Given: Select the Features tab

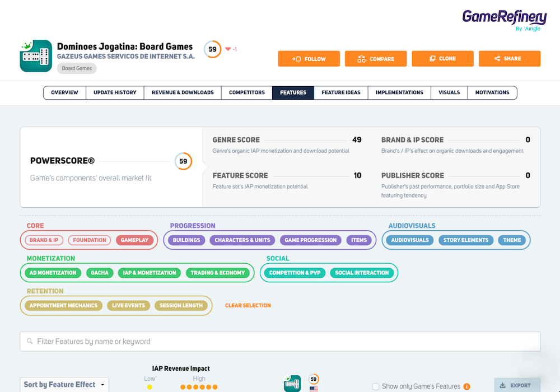Looking at the screenshot, I should [x=293, y=92].
